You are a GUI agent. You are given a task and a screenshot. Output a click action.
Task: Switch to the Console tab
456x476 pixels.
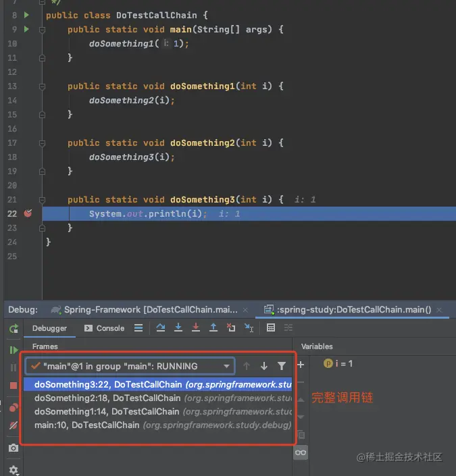(x=105, y=328)
